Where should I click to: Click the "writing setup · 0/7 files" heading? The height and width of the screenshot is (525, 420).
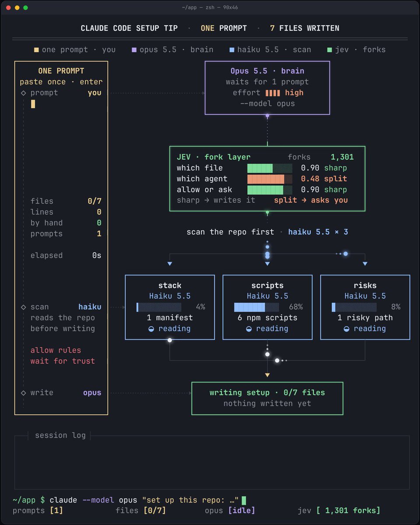pyautogui.click(x=267, y=393)
